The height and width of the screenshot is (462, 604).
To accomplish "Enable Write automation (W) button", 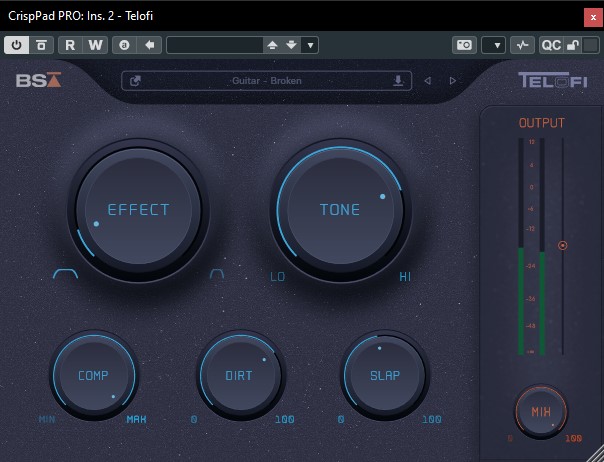I will pos(95,45).
